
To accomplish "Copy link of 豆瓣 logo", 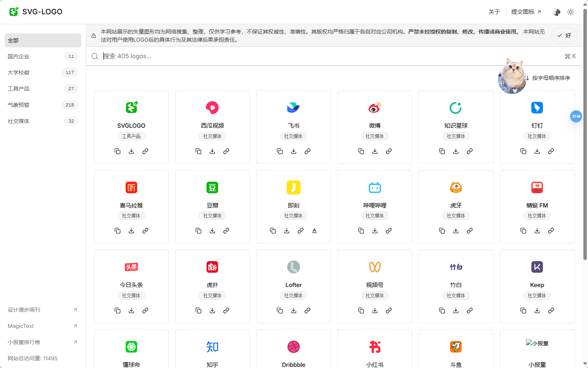I will coord(226,231).
